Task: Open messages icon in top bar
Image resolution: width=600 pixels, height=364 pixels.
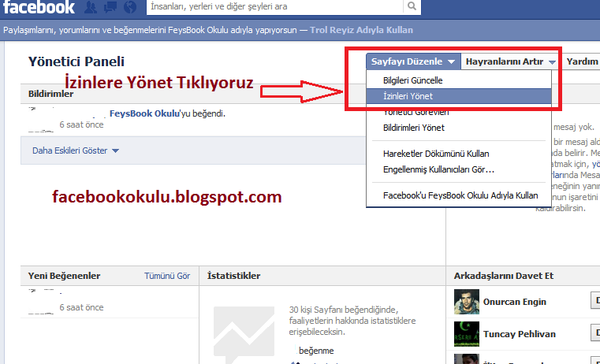Action: tap(110, 7)
